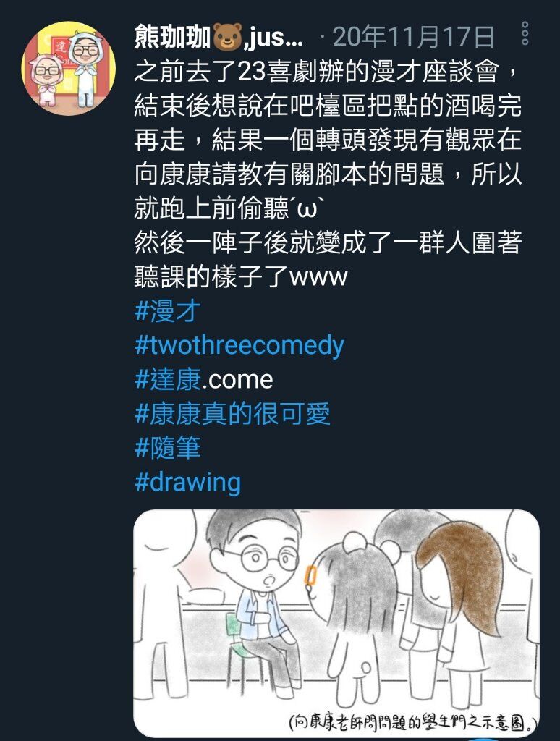Open the #twothreecomedy hashtag
Image resolution: width=560 pixels, height=741 pixels.
pyautogui.click(x=239, y=345)
